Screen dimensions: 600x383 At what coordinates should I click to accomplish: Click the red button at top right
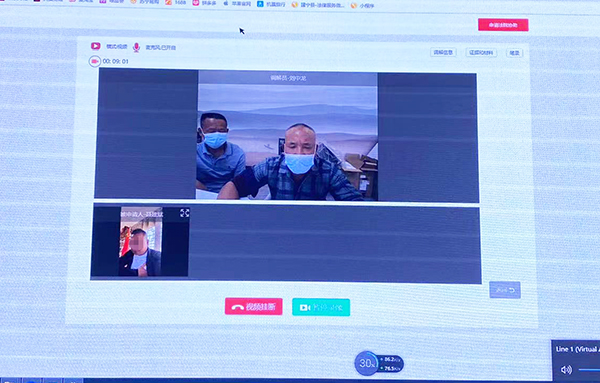pos(503,25)
